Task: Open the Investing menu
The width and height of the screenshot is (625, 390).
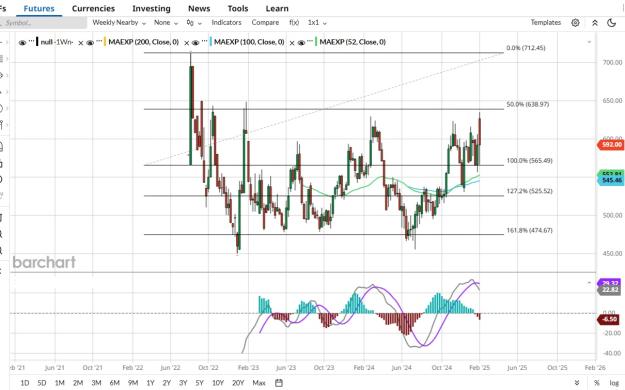Action: [151, 8]
